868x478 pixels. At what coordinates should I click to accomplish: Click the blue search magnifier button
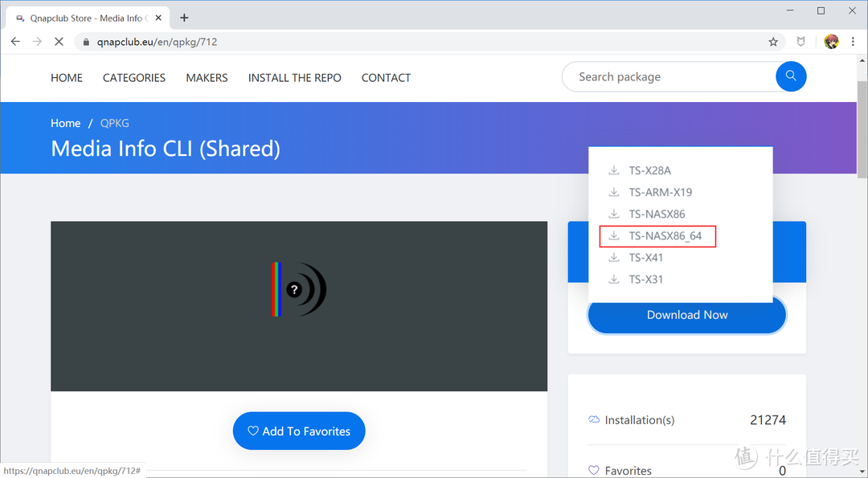[x=791, y=76]
